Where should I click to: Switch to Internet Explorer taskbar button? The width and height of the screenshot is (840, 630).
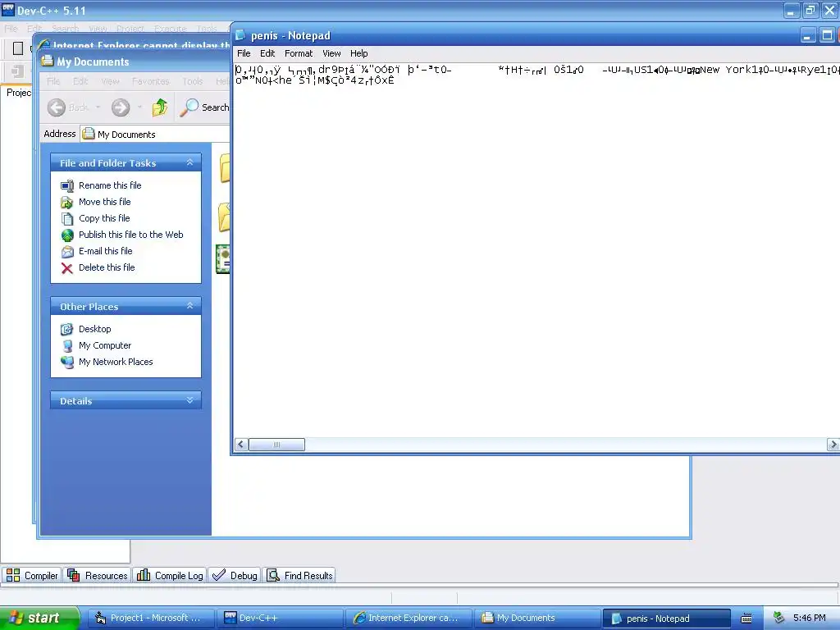409,618
